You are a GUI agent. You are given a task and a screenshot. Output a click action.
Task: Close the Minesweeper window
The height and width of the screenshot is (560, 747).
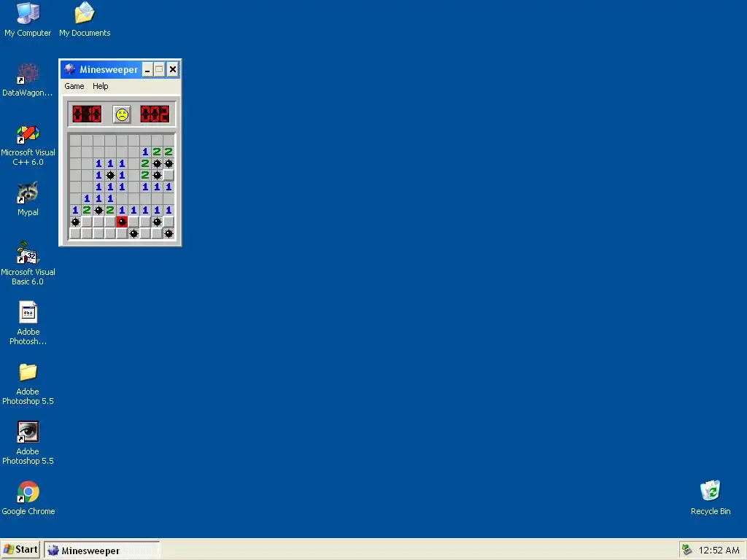pyautogui.click(x=172, y=69)
